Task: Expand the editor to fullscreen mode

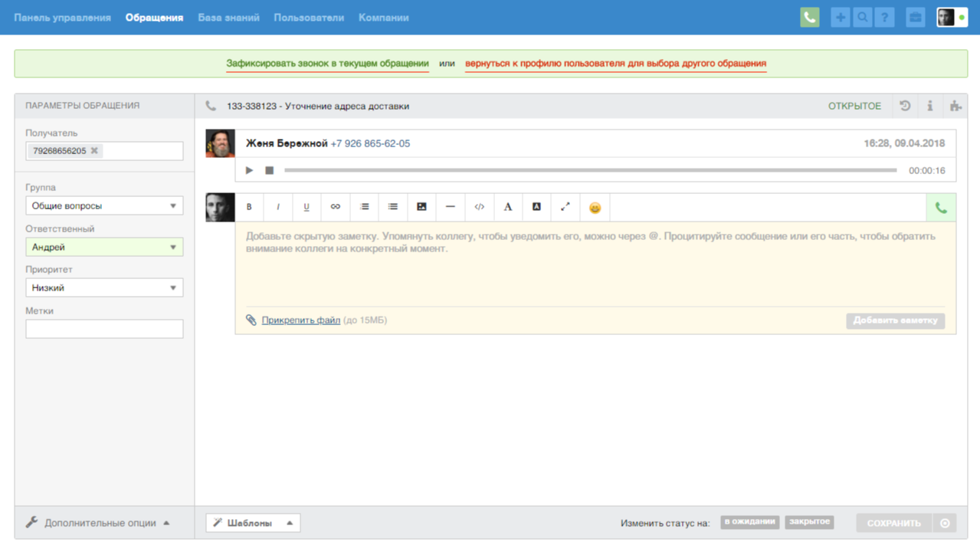Action: tap(565, 206)
